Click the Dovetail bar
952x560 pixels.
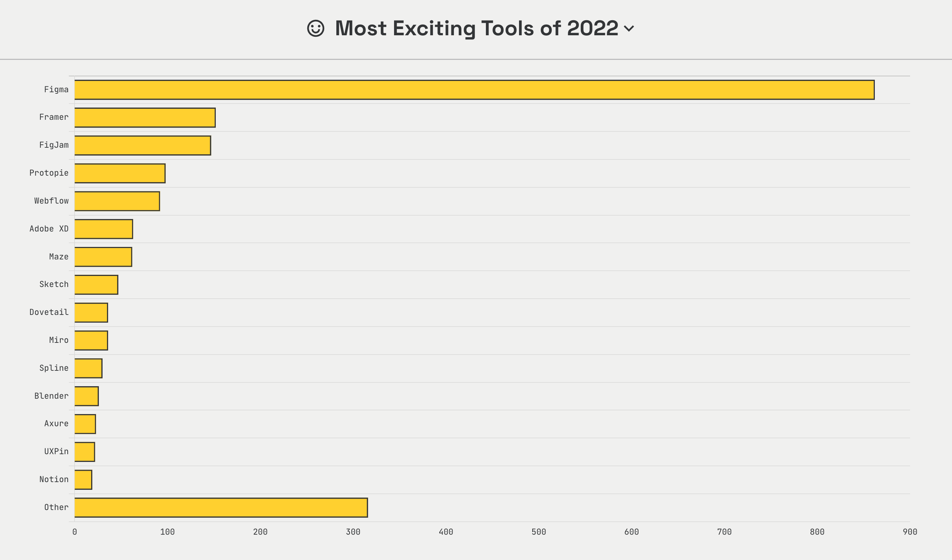point(91,313)
